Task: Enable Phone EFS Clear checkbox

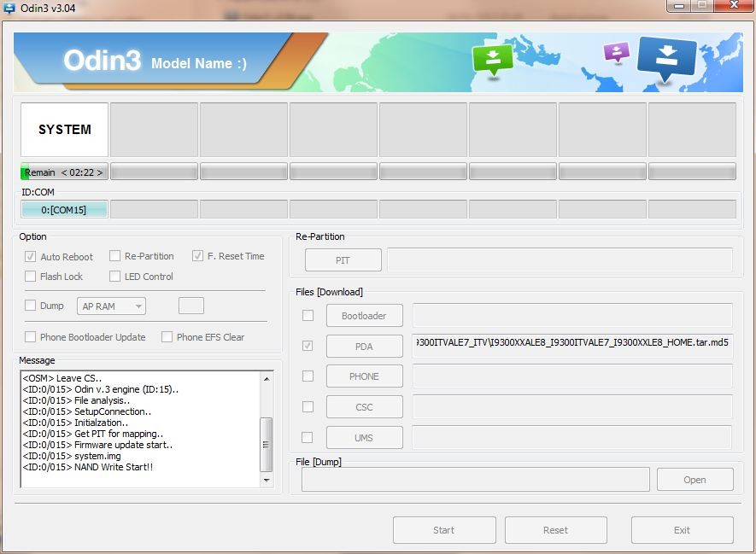Action: click(167, 336)
